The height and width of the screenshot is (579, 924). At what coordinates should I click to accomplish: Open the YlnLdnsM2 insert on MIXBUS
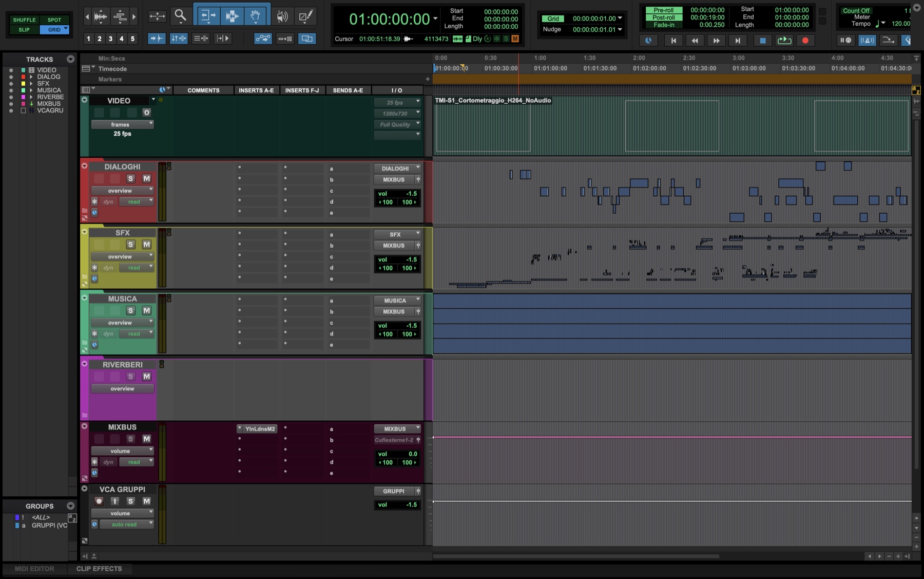click(x=260, y=428)
